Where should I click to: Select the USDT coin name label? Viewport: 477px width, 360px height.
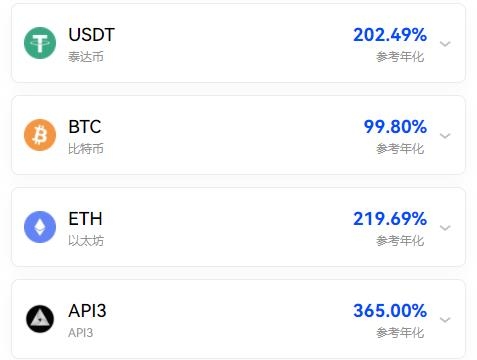[92, 35]
